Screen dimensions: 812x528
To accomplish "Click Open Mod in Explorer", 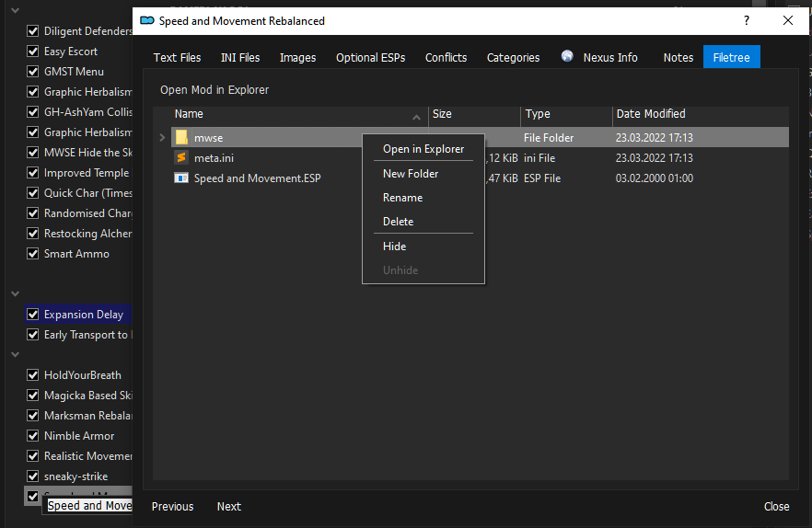I will point(215,90).
